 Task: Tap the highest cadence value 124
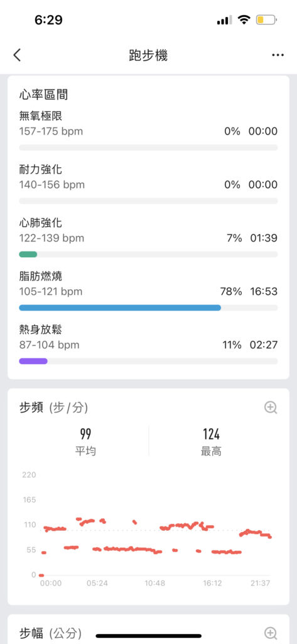tap(211, 434)
